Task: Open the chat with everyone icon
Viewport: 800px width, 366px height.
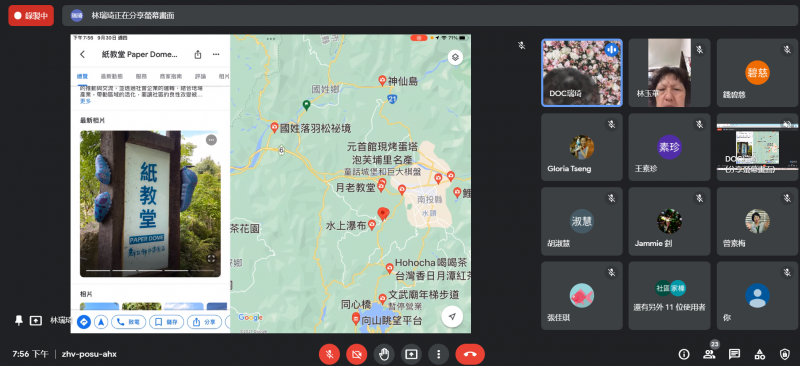Action: (x=734, y=354)
